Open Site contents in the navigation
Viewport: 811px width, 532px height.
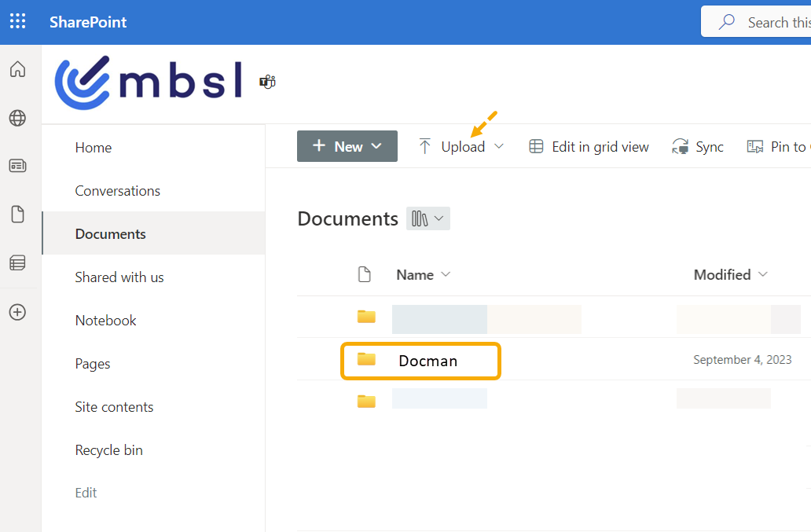coord(114,407)
